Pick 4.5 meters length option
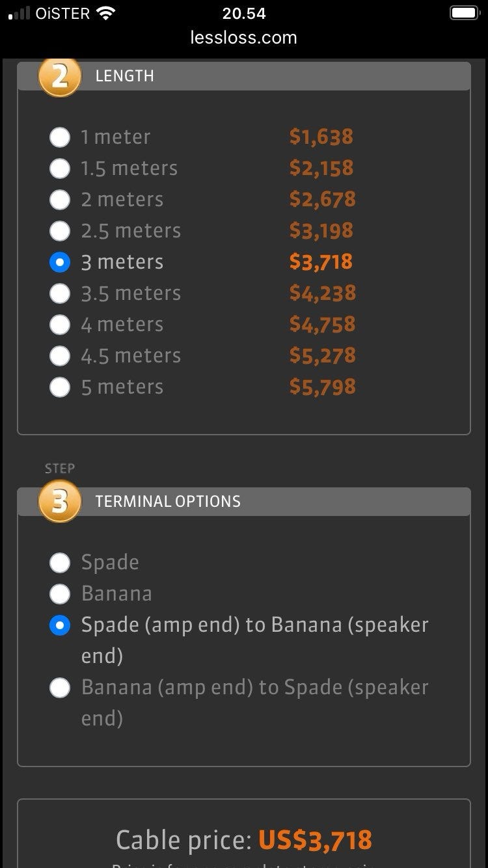Viewport: 488px width, 868px height. point(60,356)
